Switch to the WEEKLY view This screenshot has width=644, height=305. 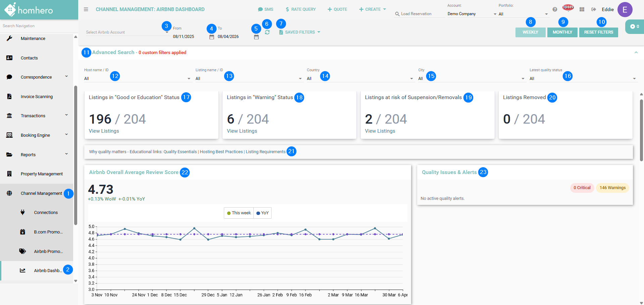pos(530,32)
